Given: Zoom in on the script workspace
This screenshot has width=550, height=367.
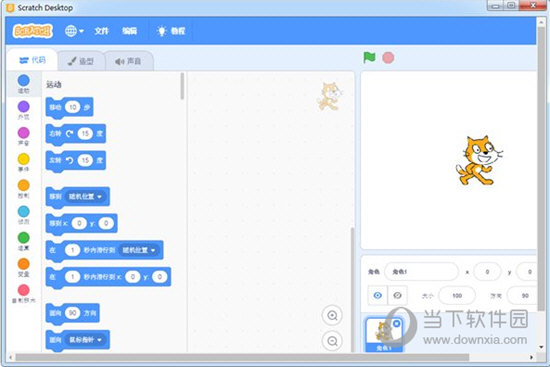Looking at the screenshot, I should (x=332, y=315).
